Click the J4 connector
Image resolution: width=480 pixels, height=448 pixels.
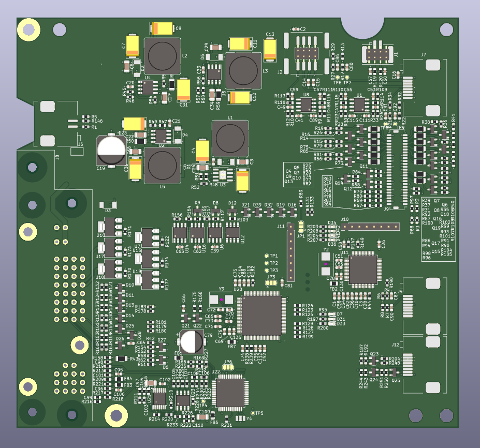point(424,306)
